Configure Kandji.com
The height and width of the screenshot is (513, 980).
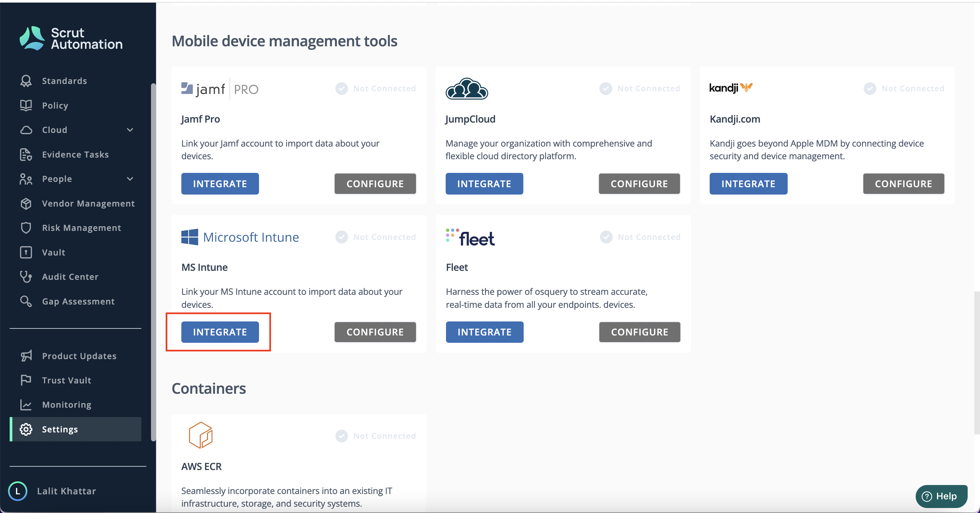[x=904, y=184]
